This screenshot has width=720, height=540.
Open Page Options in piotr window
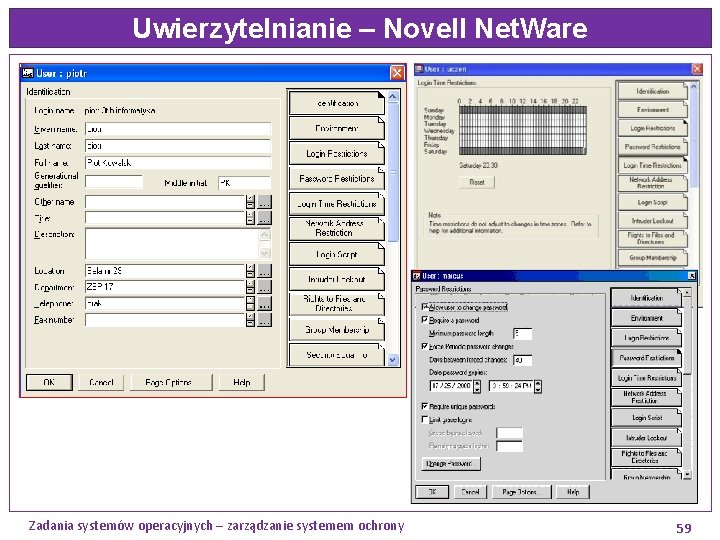[x=171, y=382]
